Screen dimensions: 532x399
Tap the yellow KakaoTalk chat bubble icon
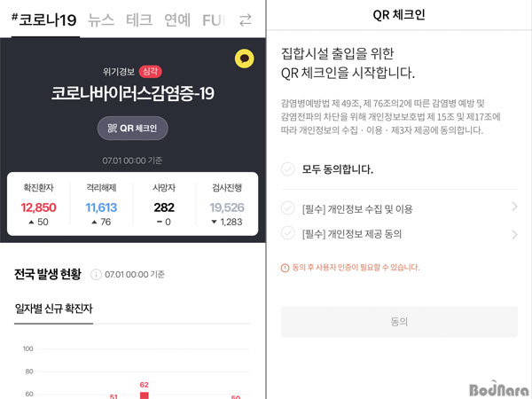(245, 59)
